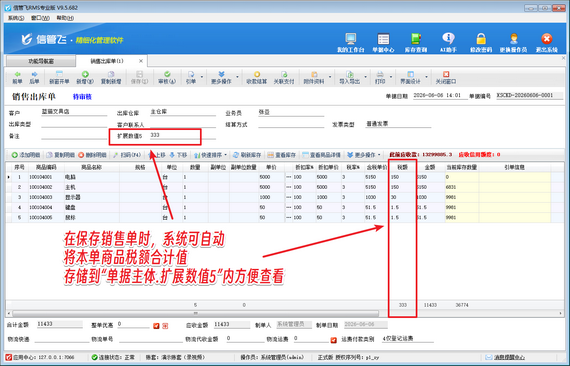Expand dropdown arrow next to 导入导出

[x=365, y=77]
